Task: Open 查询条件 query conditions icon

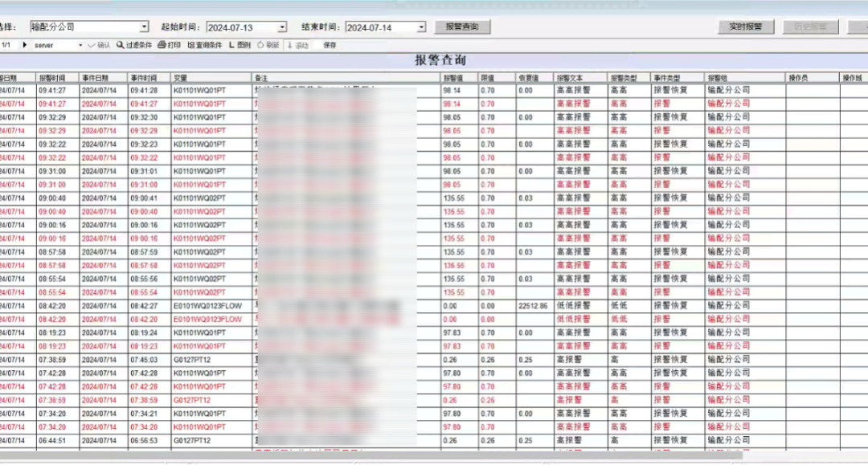Action: 205,45
